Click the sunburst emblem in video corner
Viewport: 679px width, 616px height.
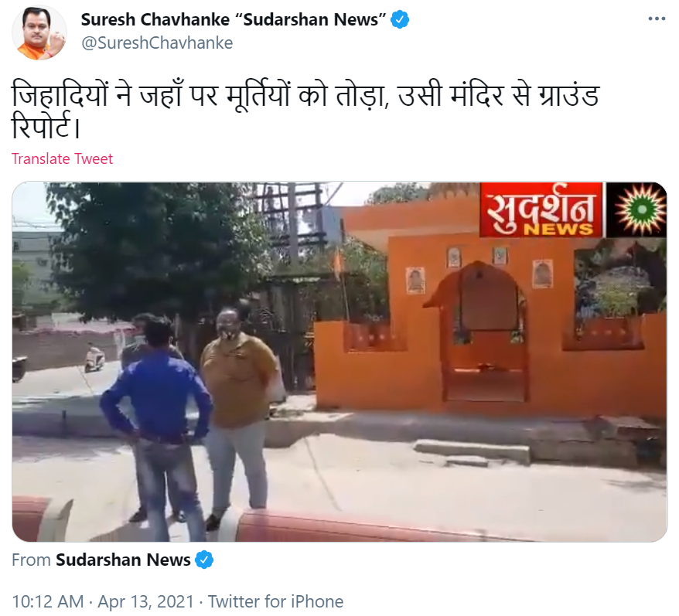pos(636,210)
